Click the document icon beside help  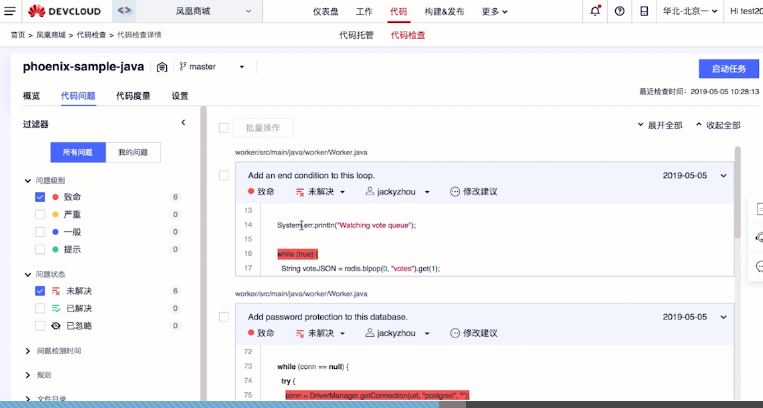[644, 11]
